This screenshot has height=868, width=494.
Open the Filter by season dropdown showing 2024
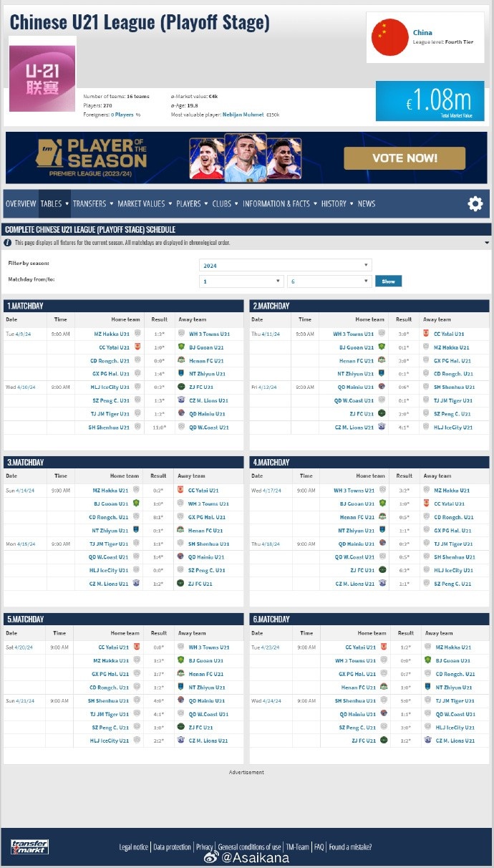[285, 265]
